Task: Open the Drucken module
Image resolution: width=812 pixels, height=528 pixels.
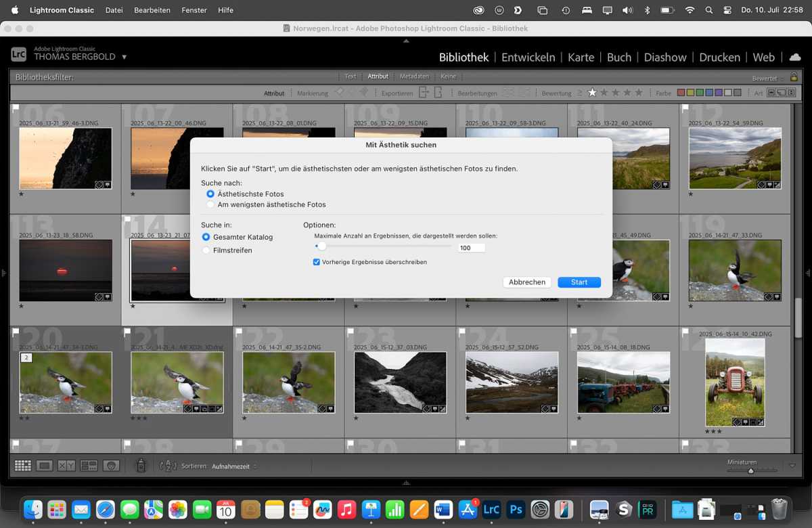Action: [x=720, y=58]
